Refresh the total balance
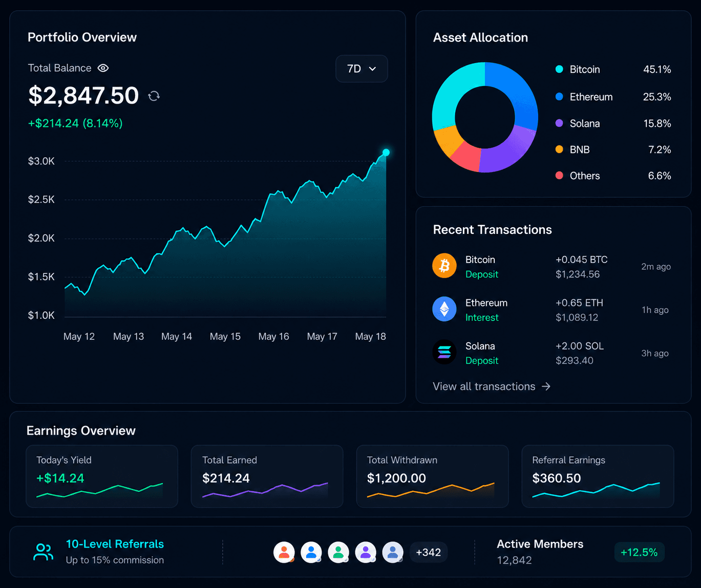Image resolution: width=701 pixels, height=588 pixels. (154, 96)
